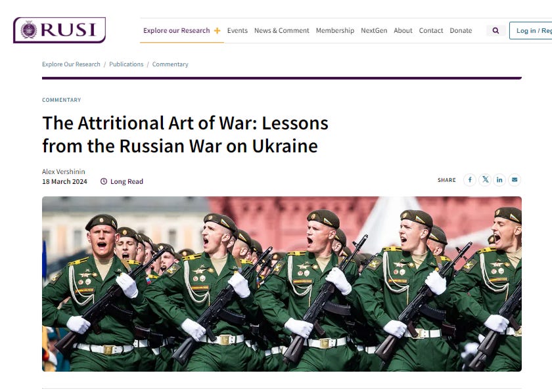This screenshot has width=552, height=392.
Task: Expand the Explore our Research plus icon
Action: pyautogui.click(x=218, y=31)
